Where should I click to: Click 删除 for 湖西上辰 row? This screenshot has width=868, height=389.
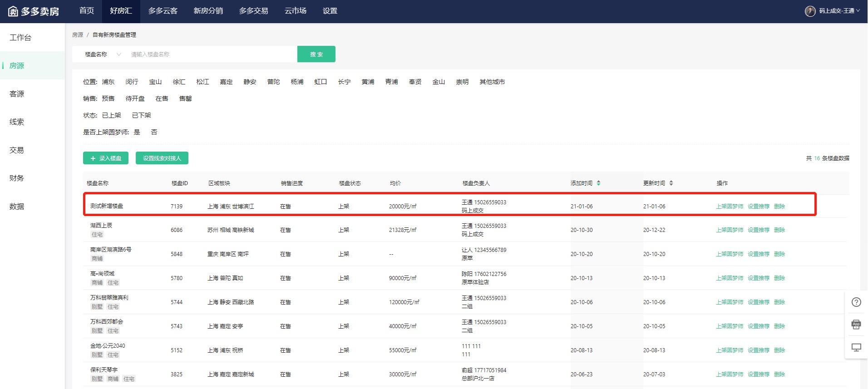(779, 230)
